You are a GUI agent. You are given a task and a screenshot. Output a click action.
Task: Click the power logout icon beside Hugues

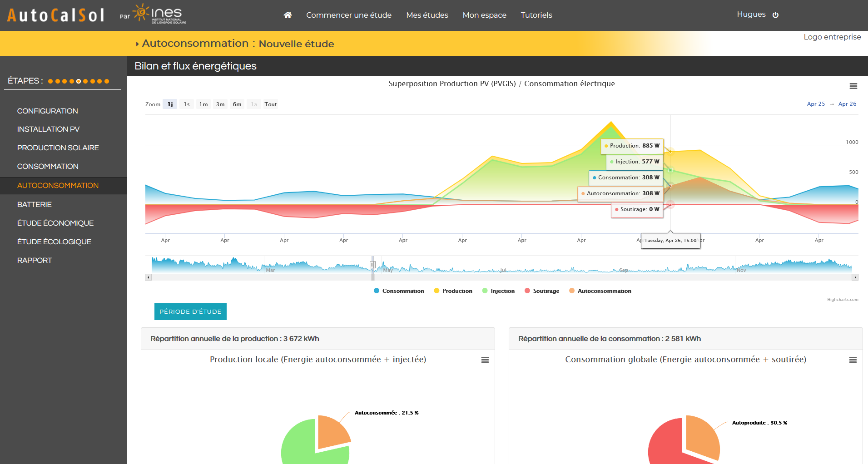click(775, 15)
